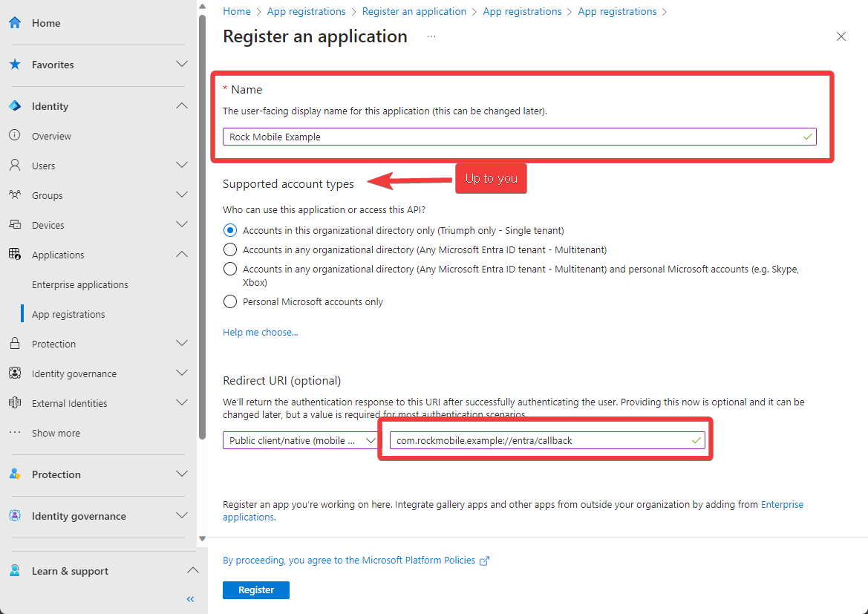Select Multitenant and personal Microsoft accounts option

click(x=229, y=269)
